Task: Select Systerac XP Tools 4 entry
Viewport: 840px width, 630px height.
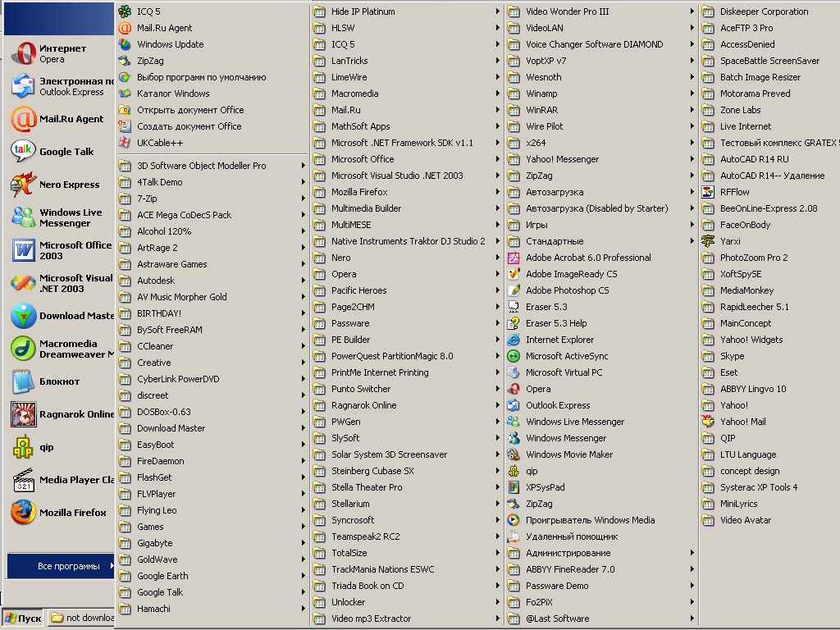Action: click(x=769, y=487)
